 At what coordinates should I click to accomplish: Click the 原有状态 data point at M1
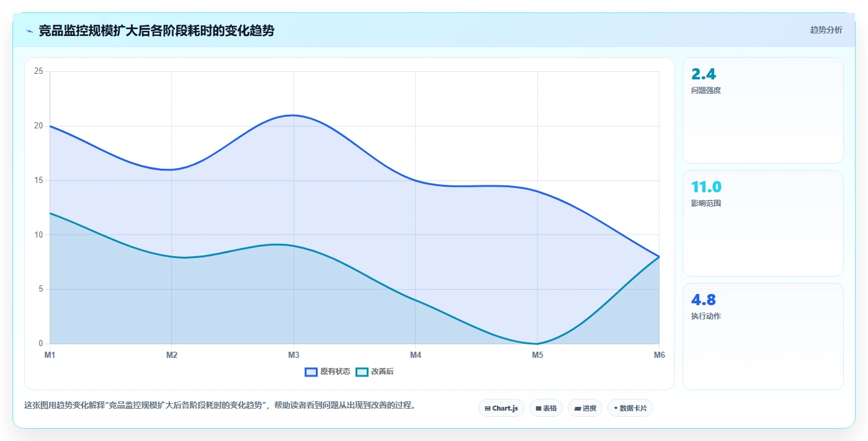click(x=50, y=126)
